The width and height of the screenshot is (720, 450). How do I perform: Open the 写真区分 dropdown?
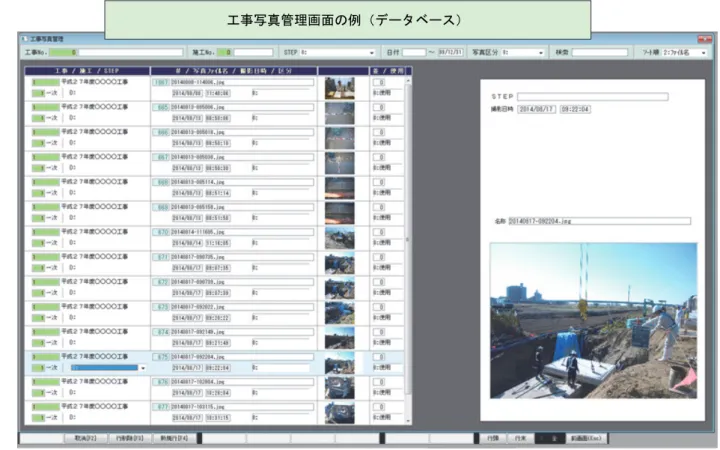(x=540, y=53)
